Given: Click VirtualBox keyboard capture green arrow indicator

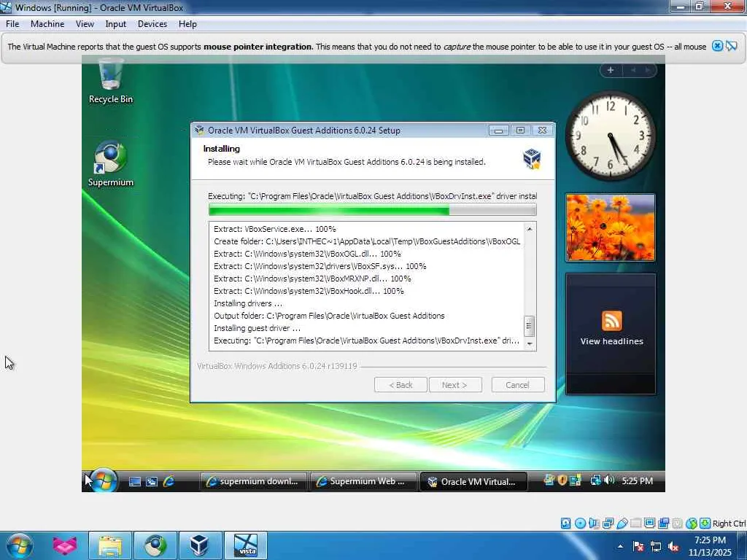Looking at the screenshot, I should point(705,524).
